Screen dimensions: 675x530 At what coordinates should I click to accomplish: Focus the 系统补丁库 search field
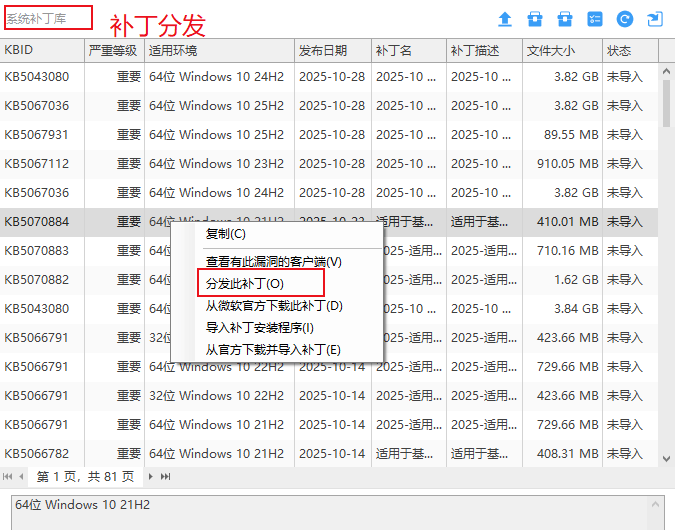[48, 18]
